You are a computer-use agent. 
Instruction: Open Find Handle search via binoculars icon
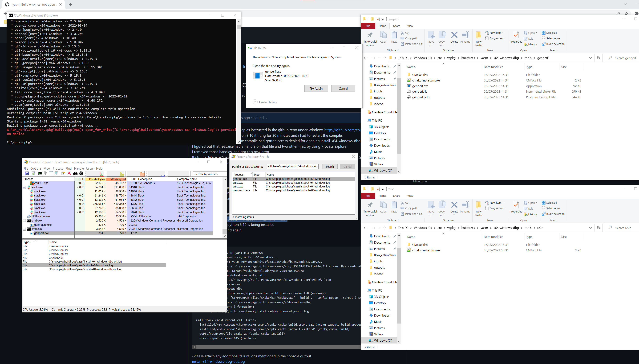tap(76, 174)
